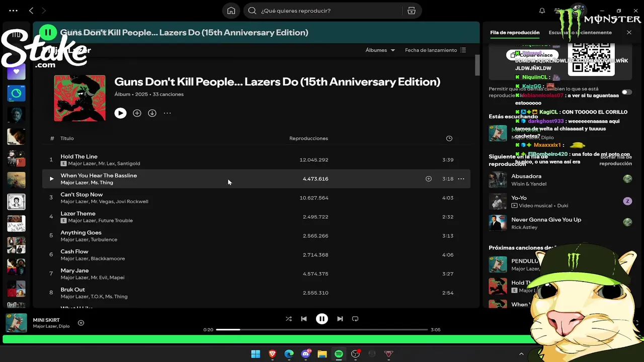The height and width of the screenshot is (362, 644).
Task: Go forward with the right arrow
Action: point(44,11)
